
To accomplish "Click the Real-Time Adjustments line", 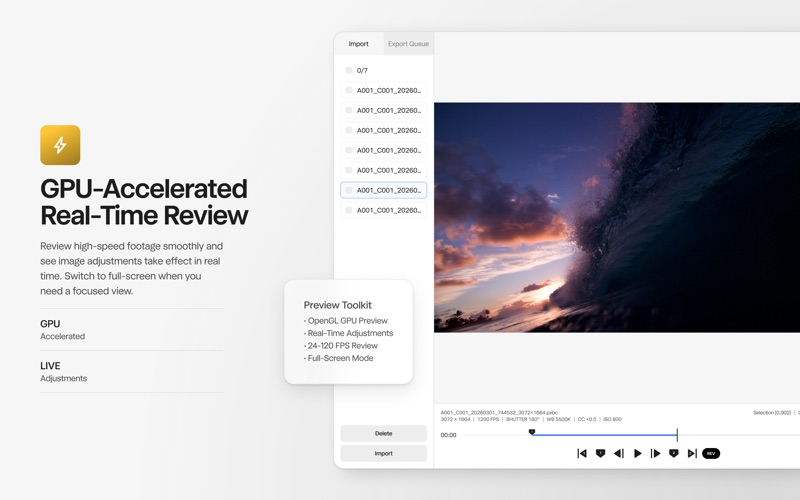I will point(348,333).
